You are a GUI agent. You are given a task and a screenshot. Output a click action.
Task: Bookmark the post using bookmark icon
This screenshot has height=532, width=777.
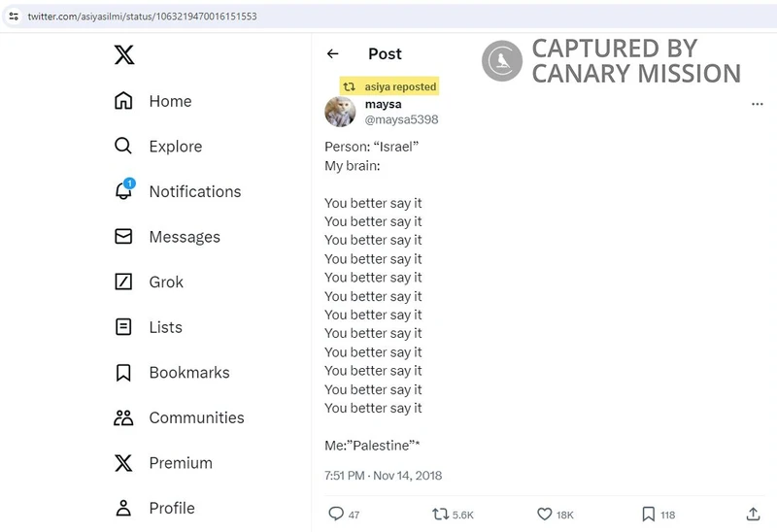[649, 514]
